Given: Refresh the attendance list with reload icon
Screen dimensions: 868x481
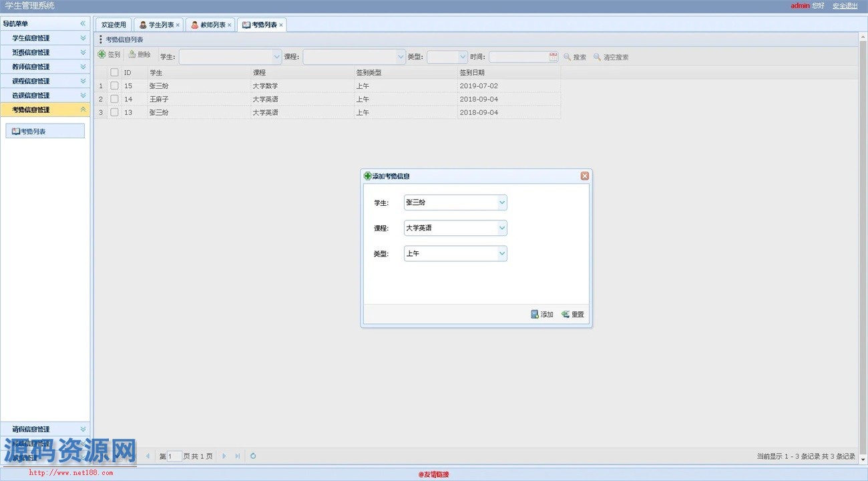Looking at the screenshot, I should tap(253, 456).
